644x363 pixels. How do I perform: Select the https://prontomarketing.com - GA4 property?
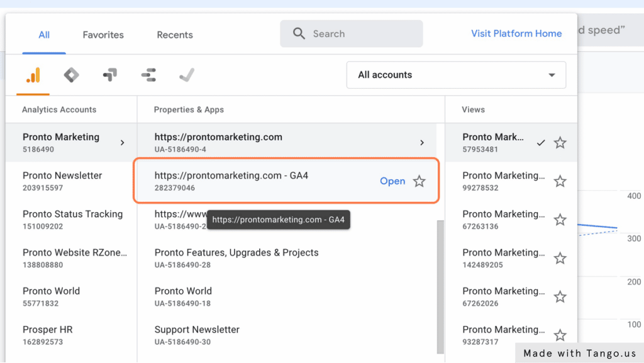[286, 181]
